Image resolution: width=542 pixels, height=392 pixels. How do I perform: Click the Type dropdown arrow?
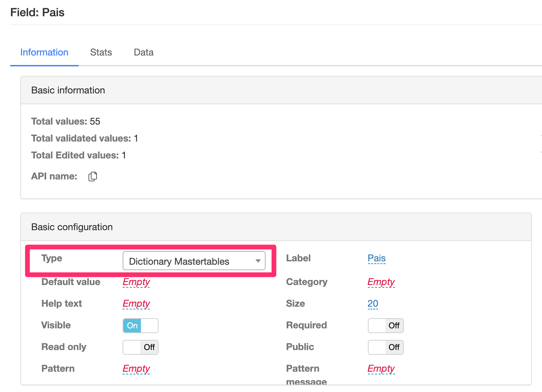258,261
